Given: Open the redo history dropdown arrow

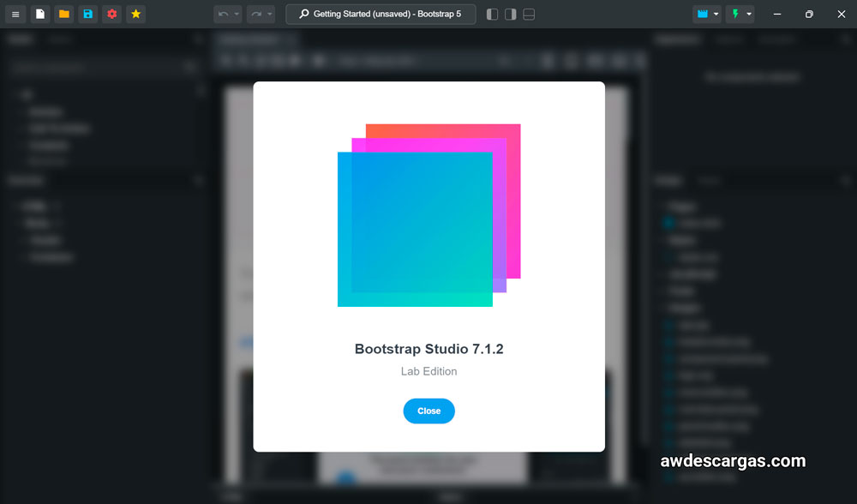Looking at the screenshot, I should pyautogui.click(x=269, y=15).
